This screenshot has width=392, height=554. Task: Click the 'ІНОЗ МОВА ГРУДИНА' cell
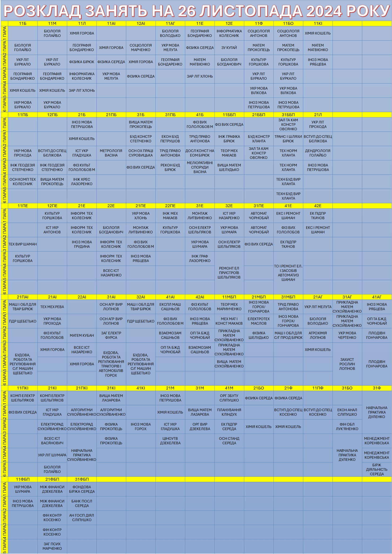tap(82, 244)
